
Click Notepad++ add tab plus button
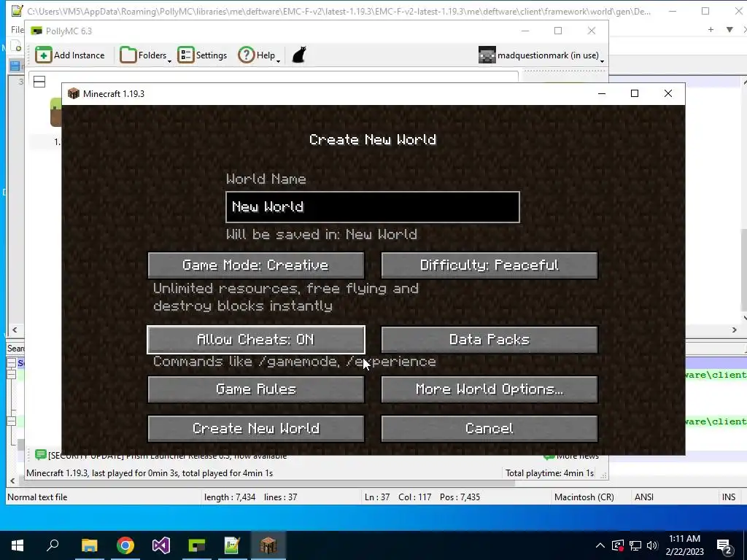coord(711,29)
